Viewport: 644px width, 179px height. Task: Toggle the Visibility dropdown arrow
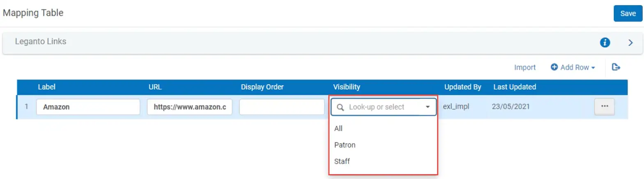428,107
